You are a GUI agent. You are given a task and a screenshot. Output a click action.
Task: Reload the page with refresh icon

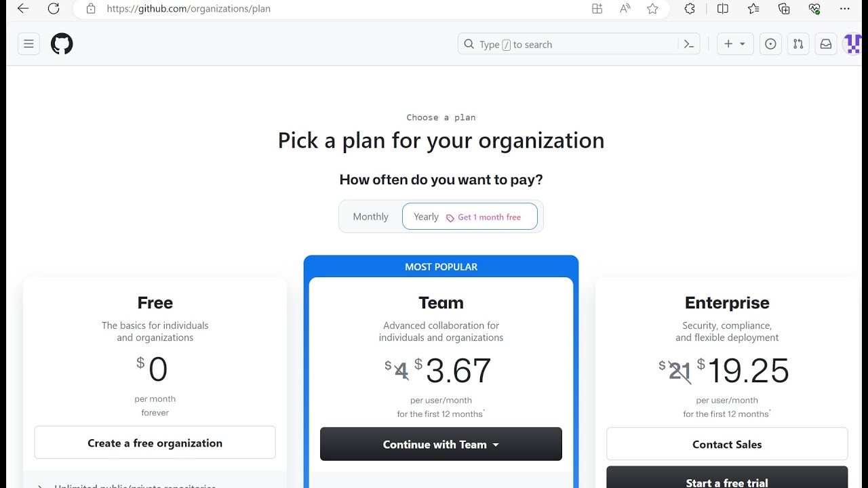(54, 9)
